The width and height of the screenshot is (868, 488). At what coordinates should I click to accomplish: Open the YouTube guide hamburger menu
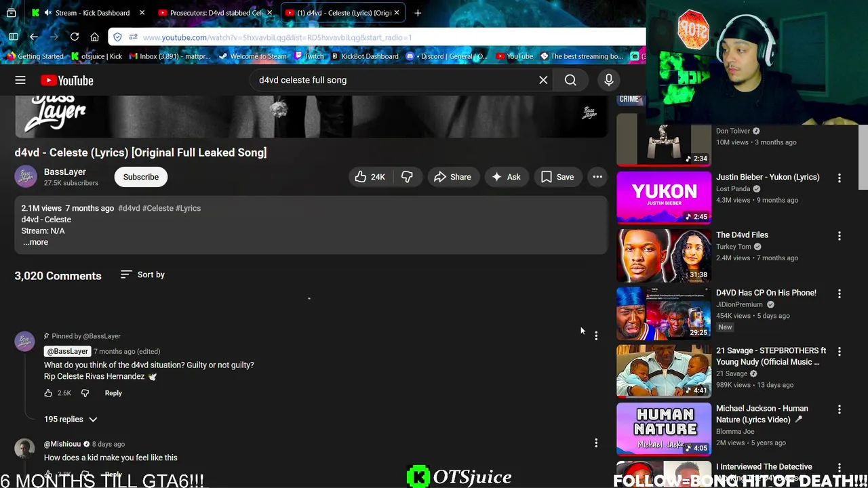[20, 80]
